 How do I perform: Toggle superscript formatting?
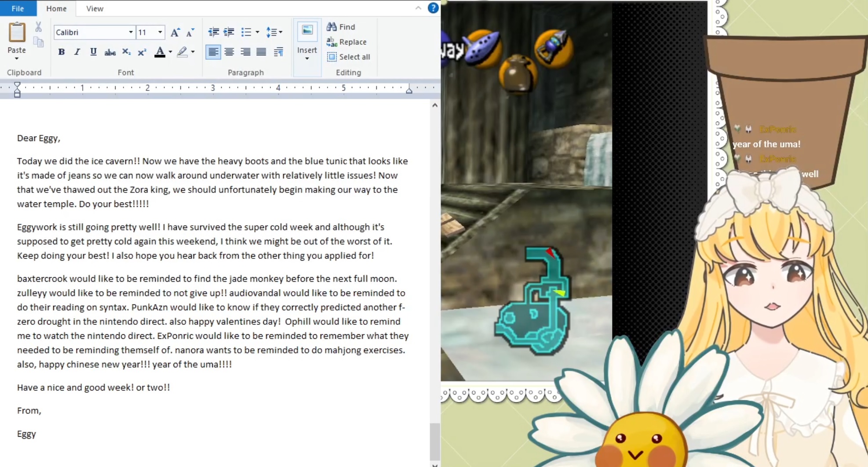[142, 52]
